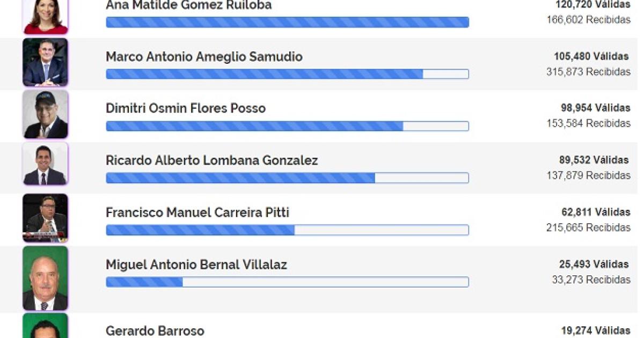Open candidate name Ana Matilde Gomez Ruiloba
The width and height of the screenshot is (644, 338).
click(188, 5)
